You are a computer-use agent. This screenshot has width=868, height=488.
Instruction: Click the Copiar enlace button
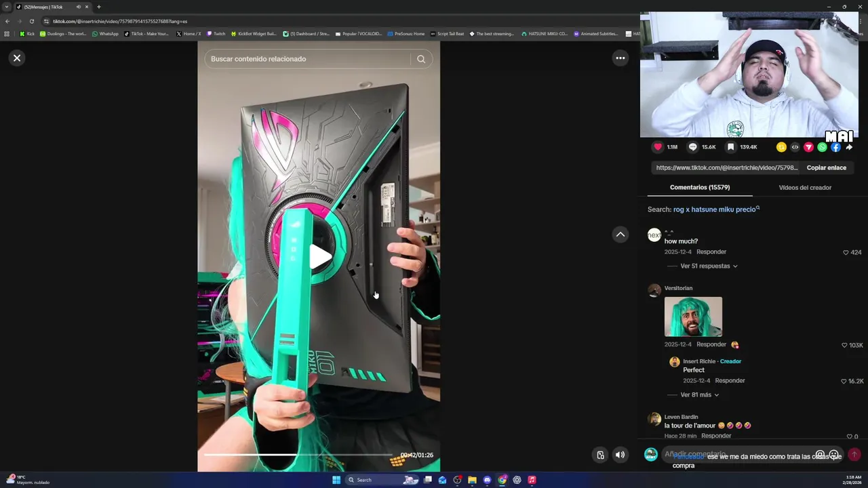coord(826,167)
